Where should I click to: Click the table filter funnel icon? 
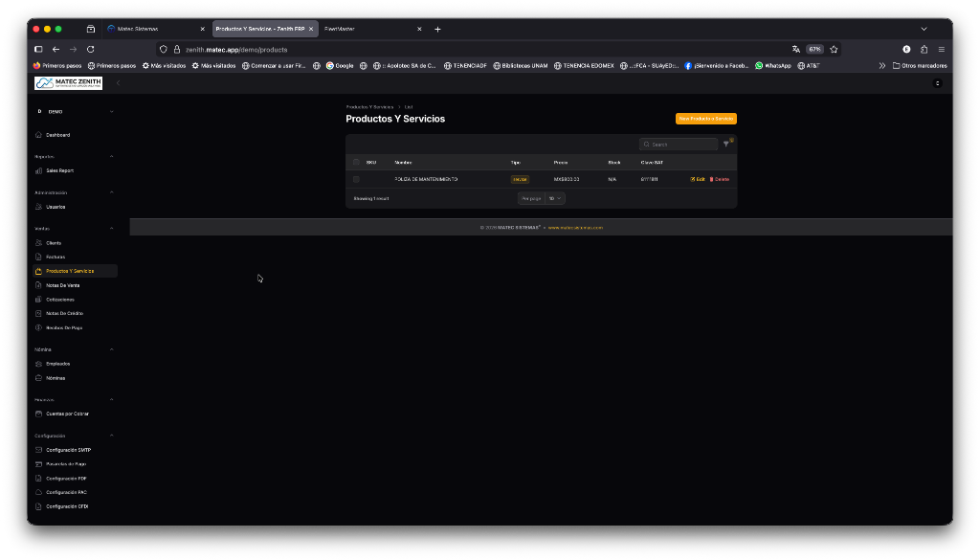point(726,145)
